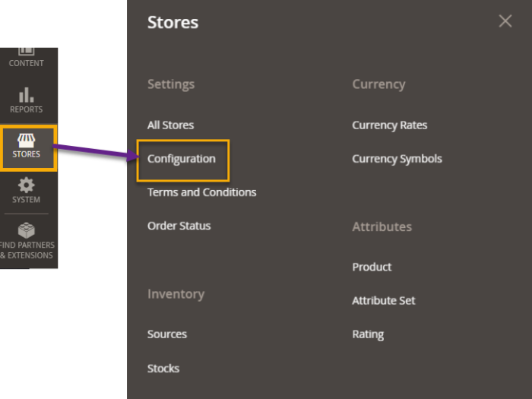Click the Reports bar chart icon
Image resolution: width=532 pixels, height=399 pixels.
coord(27,95)
